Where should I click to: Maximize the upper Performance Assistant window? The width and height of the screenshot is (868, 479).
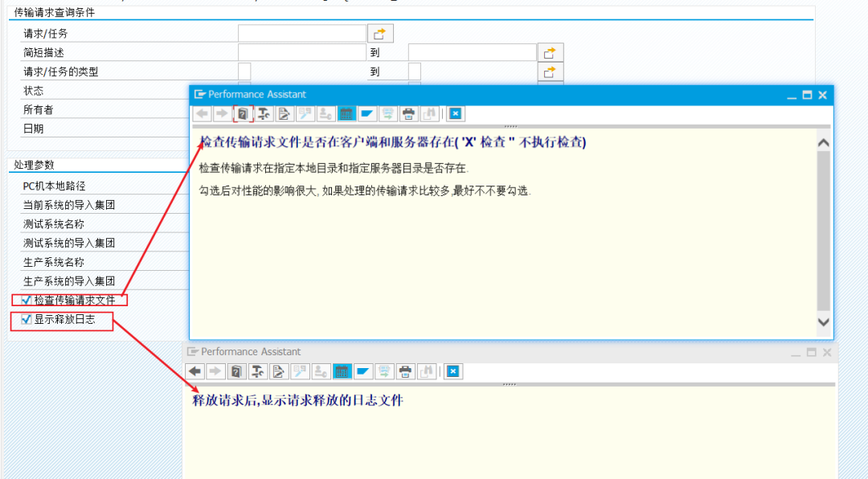click(807, 95)
